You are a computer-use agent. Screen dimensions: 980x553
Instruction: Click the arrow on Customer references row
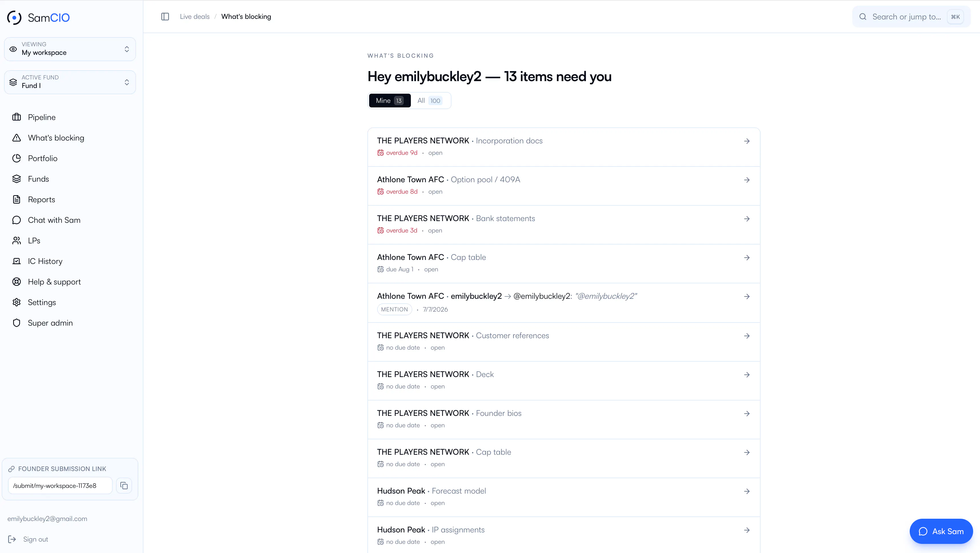(x=747, y=336)
